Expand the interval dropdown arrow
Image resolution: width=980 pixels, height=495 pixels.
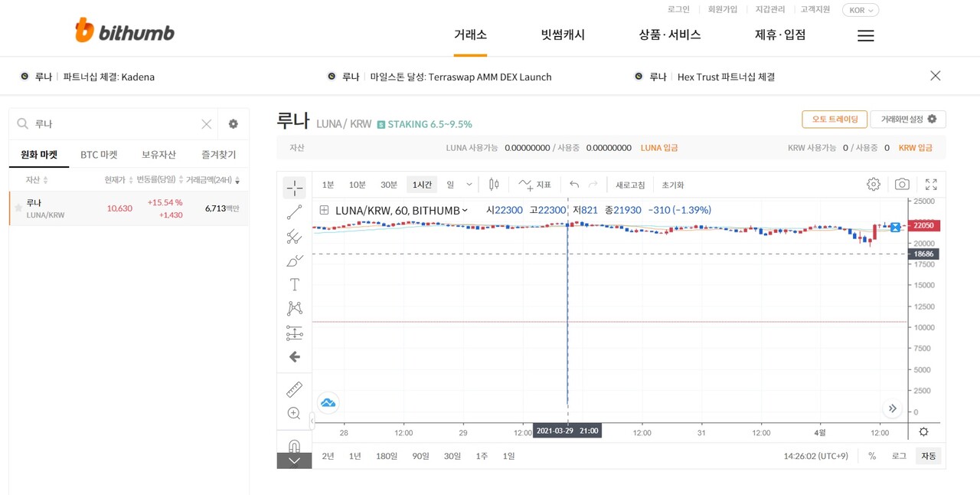(469, 185)
